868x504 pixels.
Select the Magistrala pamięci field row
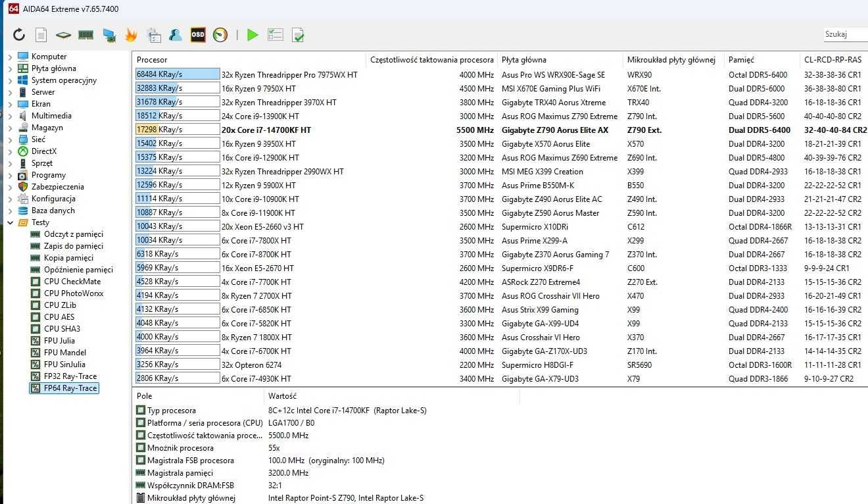pyautogui.click(x=224, y=473)
